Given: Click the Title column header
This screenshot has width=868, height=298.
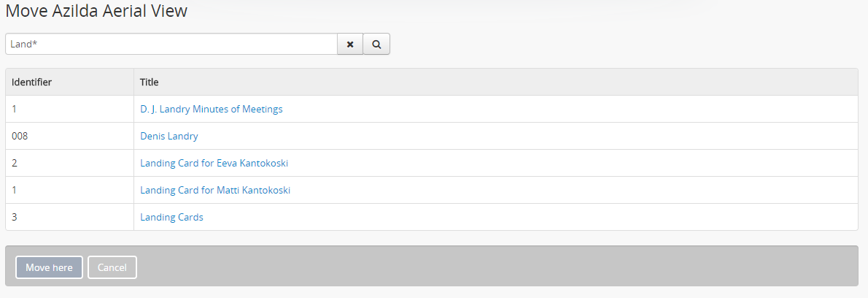Looking at the screenshot, I should 150,82.
